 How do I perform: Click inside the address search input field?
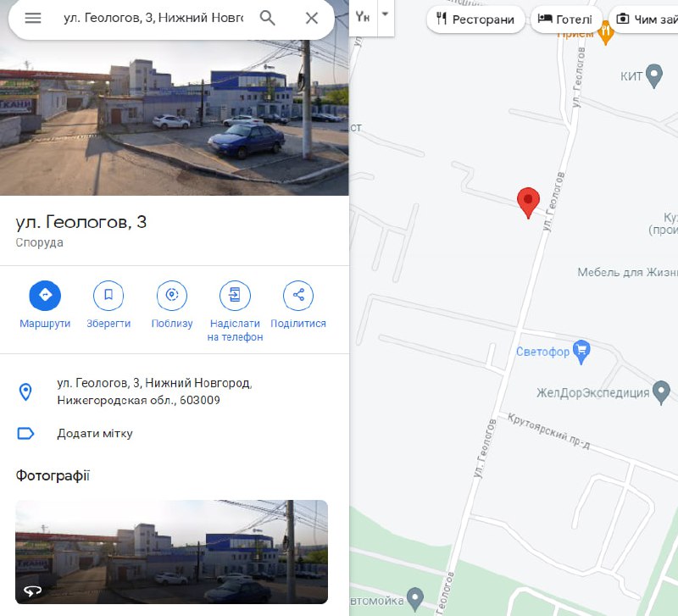[x=153, y=18]
